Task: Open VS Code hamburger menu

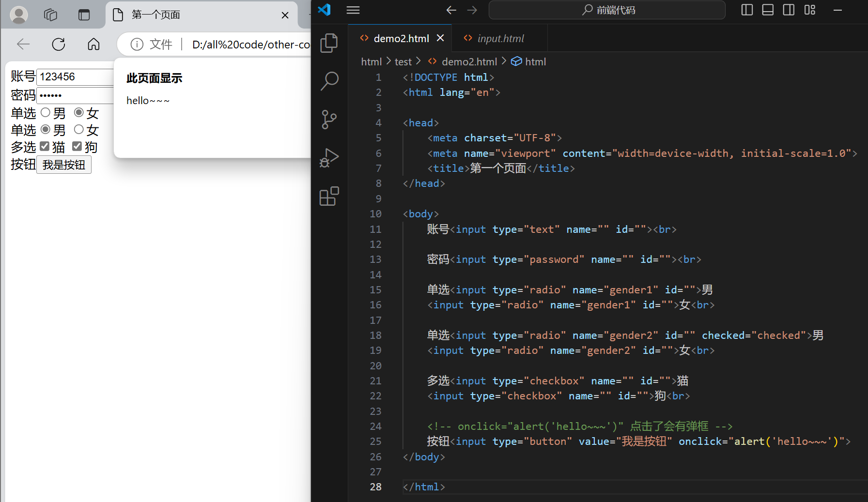Action: click(353, 10)
